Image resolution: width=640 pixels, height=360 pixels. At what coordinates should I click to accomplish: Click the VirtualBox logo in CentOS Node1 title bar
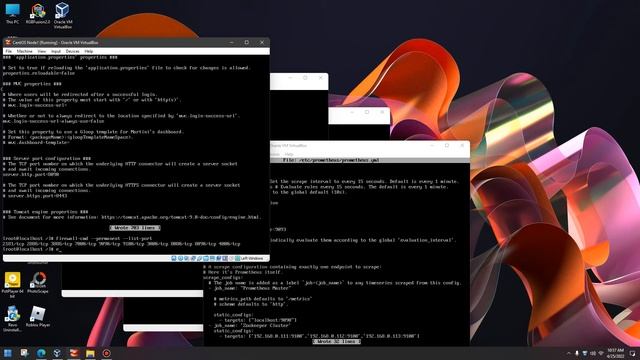[x=8, y=42]
